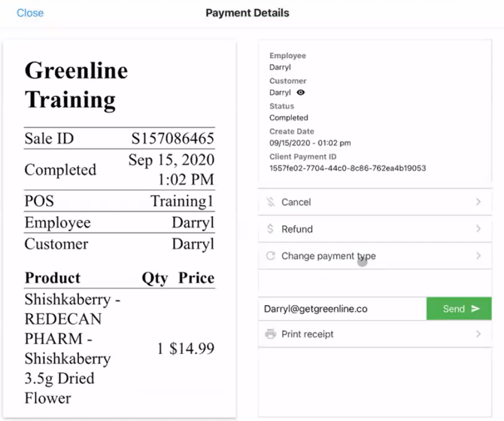Click the circular arrow icon for changing payment type

(271, 256)
